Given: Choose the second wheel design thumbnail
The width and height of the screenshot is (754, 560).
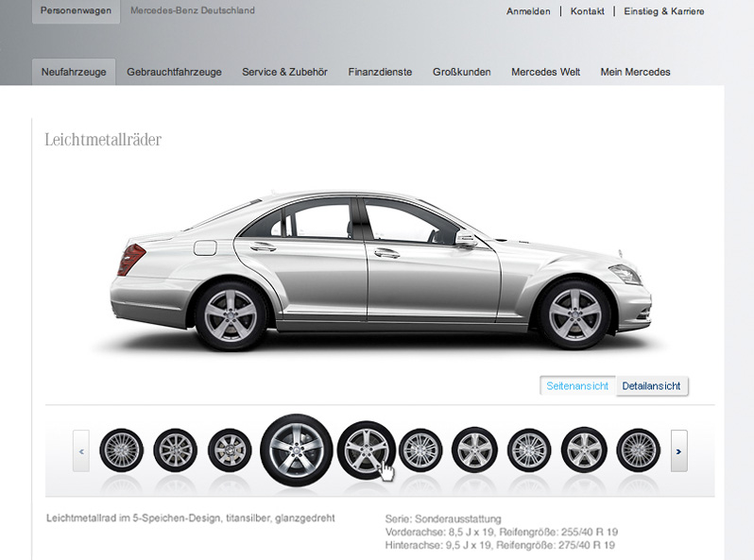Looking at the screenshot, I should 175,450.
